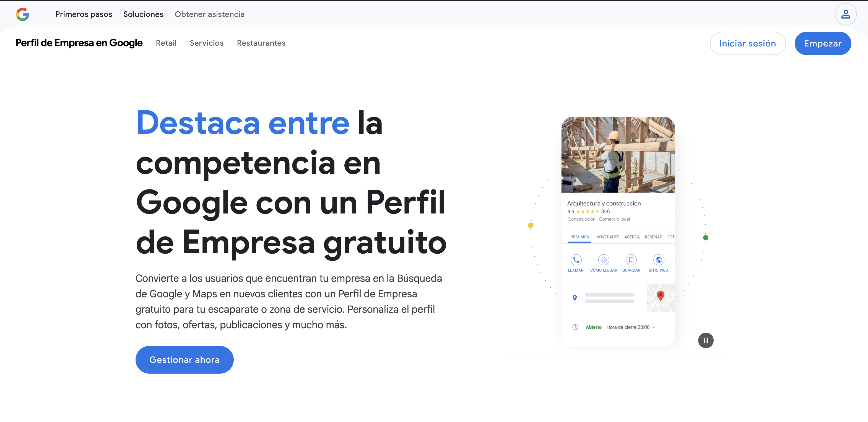Click the Abierto status text
This screenshot has height=422, width=868.
tap(593, 327)
